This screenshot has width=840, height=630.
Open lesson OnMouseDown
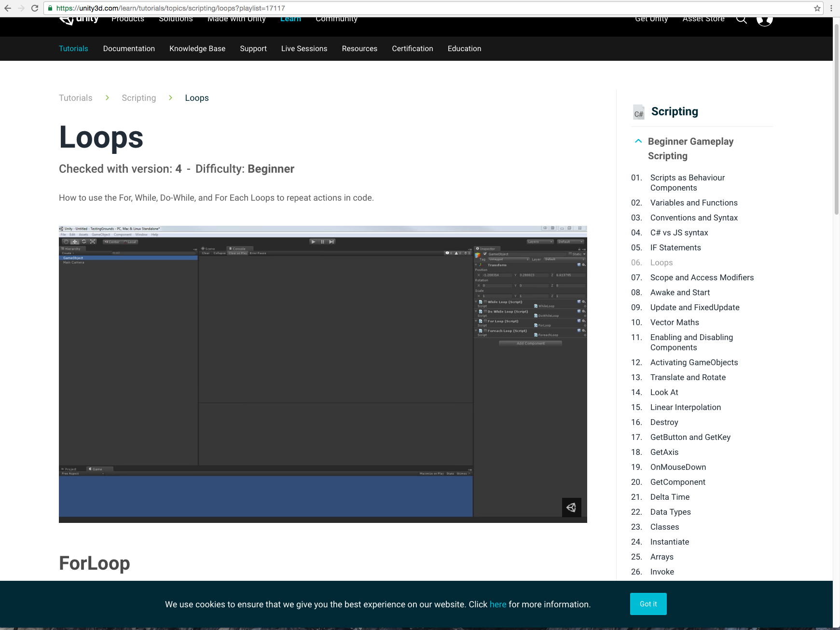(x=678, y=467)
